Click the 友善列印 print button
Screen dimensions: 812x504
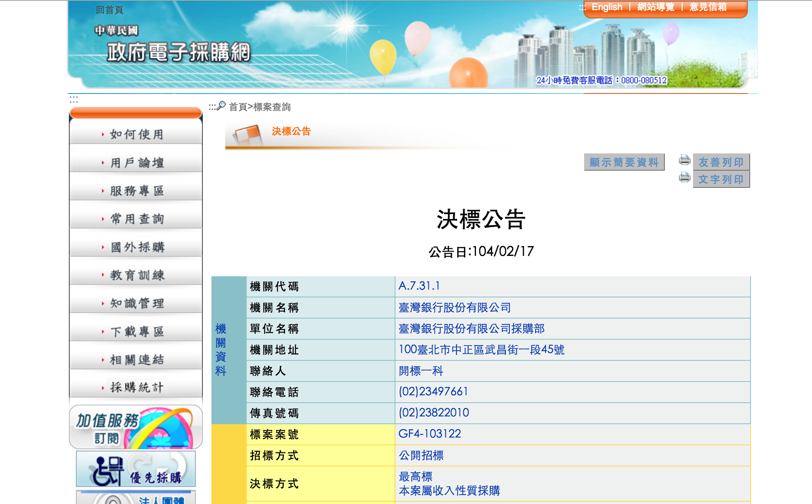coord(721,162)
